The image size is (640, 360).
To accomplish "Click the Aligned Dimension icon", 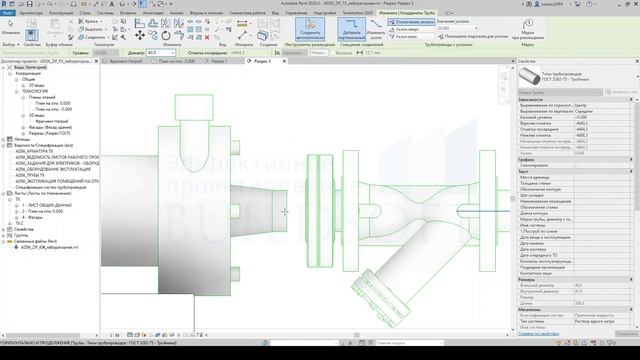I will (x=242, y=36).
